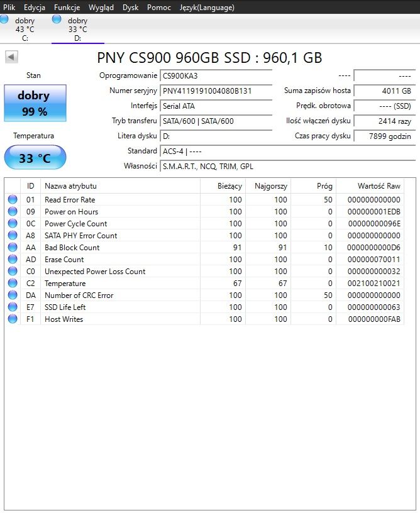420x513 pixels.
Task: Select the Bad Block Count row name
Action: tap(72, 247)
